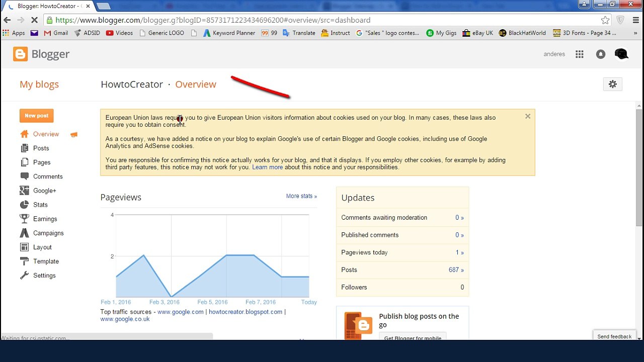The image size is (644, 362).
Task: Open the Apps bookmarks shortcut
Action: click(14, 33)
